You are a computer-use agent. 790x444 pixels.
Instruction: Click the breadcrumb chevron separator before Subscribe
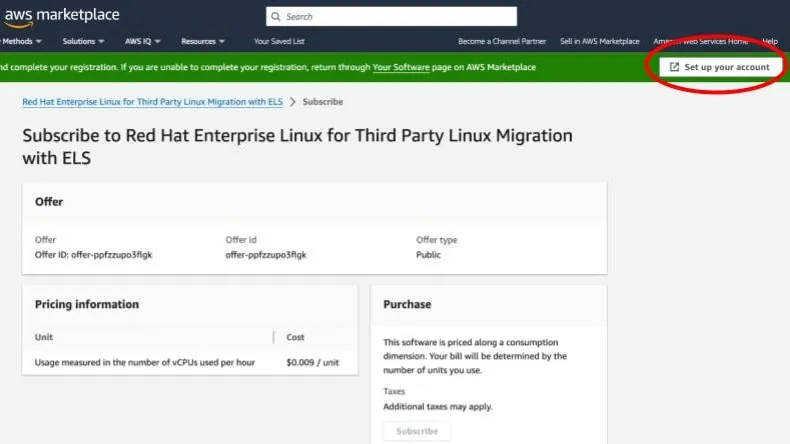(x=293, y=102)
